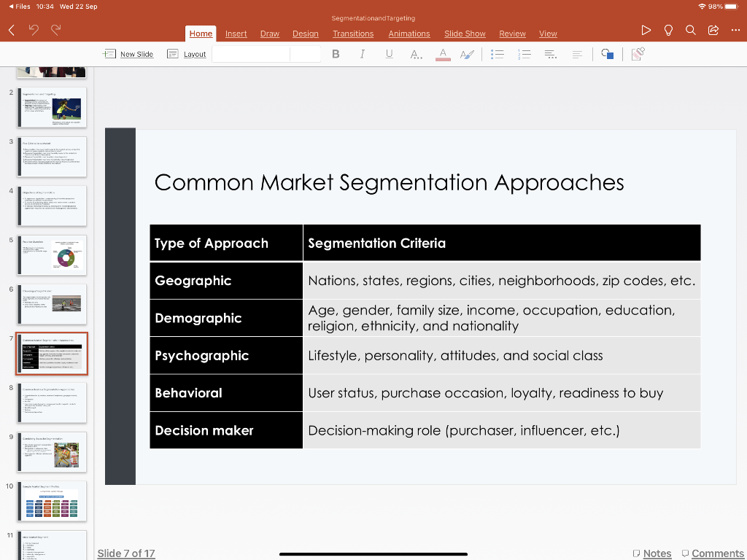
Task: Return to Files app
Action: [20, 7]
